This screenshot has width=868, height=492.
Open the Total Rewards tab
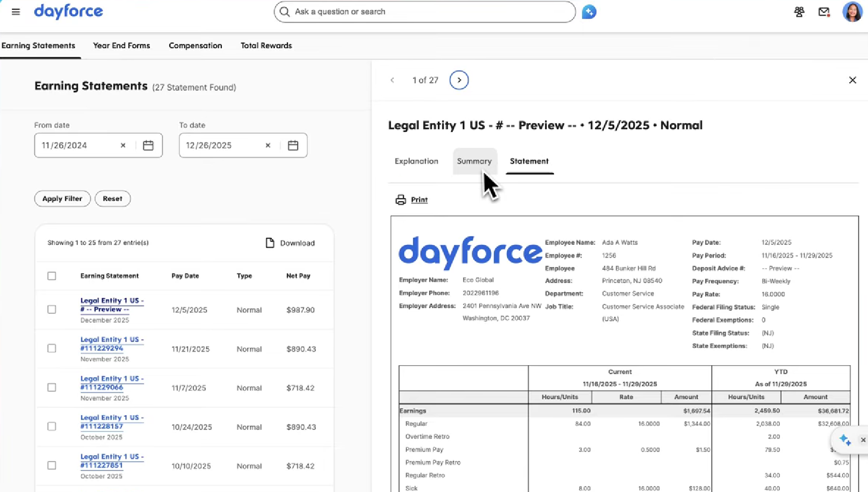pyautogui.click(x=266, y=46)
